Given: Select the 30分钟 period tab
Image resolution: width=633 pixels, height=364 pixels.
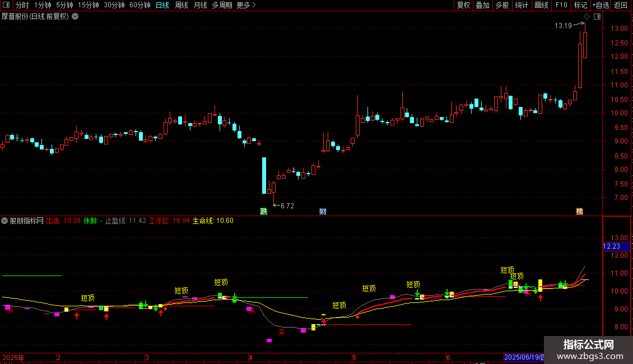Looking at the screenshot, I should pos(114,5).
